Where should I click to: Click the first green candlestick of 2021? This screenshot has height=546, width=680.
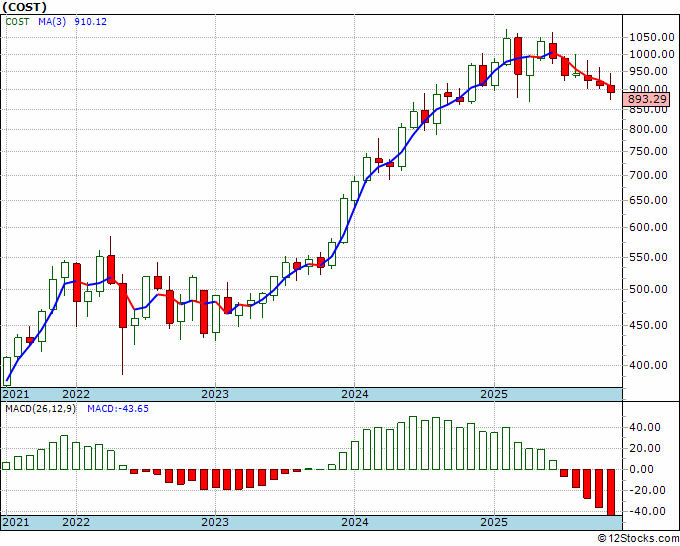point(7,371)
